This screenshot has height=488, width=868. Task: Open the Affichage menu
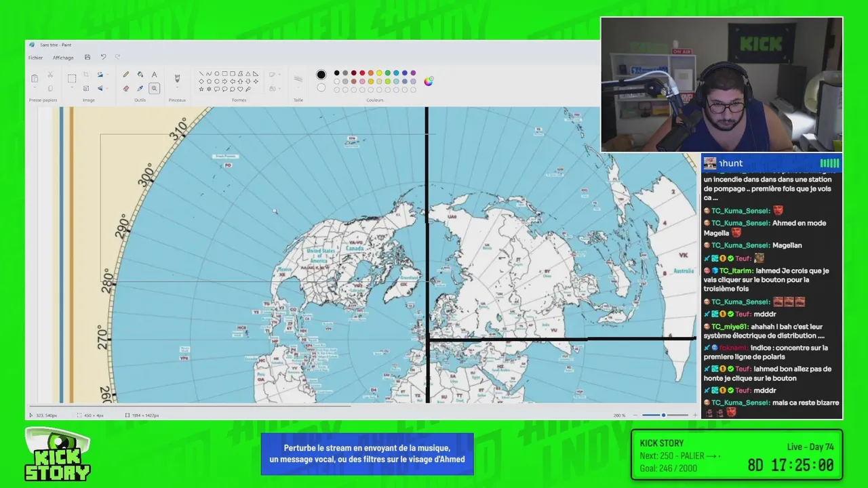[63, 58]
